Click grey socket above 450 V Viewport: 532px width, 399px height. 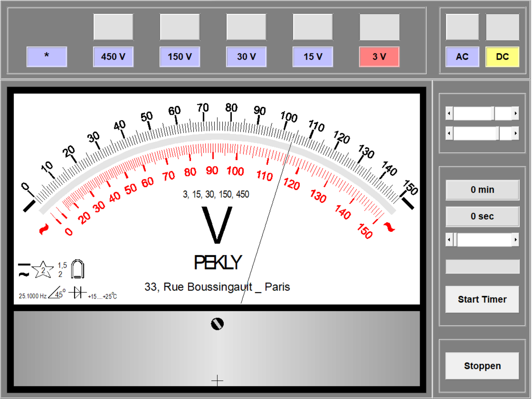[x=113, y=27]
